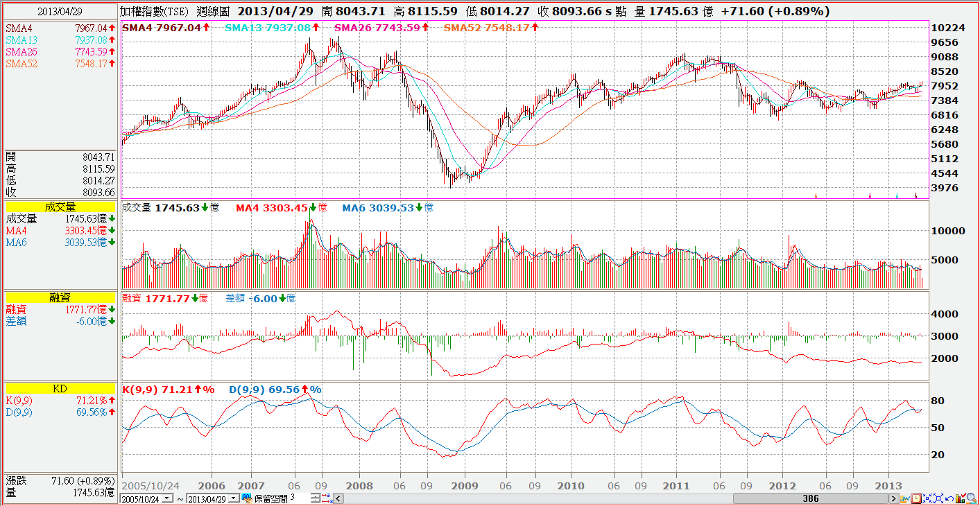
Task: Click the clock period icon
Action: (916, 498)
